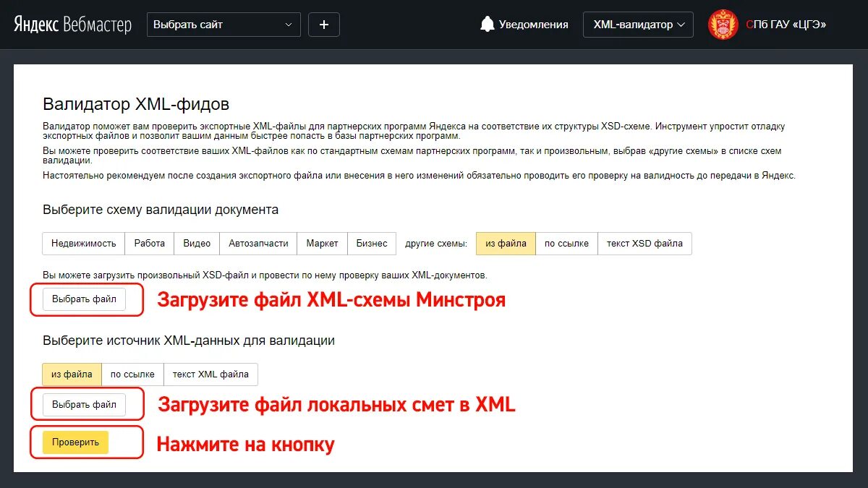The width and height of the screenshot is (868, 488).
Task: Click Выбрать файл for the XSD schema
Action: coord(84,299)
